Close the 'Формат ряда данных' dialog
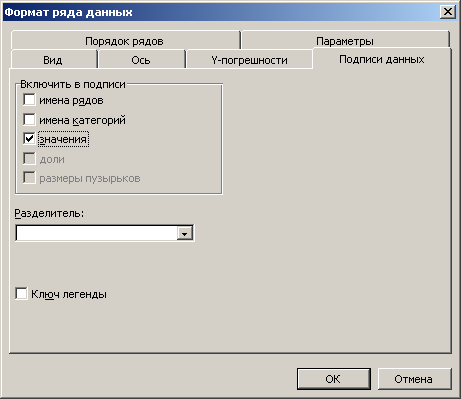Image resolution: width=461 pixels, height=399 pixels. pyautogui.click(x=448, y=12)
